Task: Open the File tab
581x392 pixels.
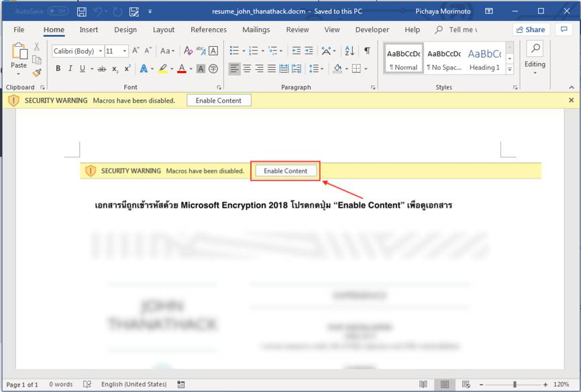Action: click(19, 29)
